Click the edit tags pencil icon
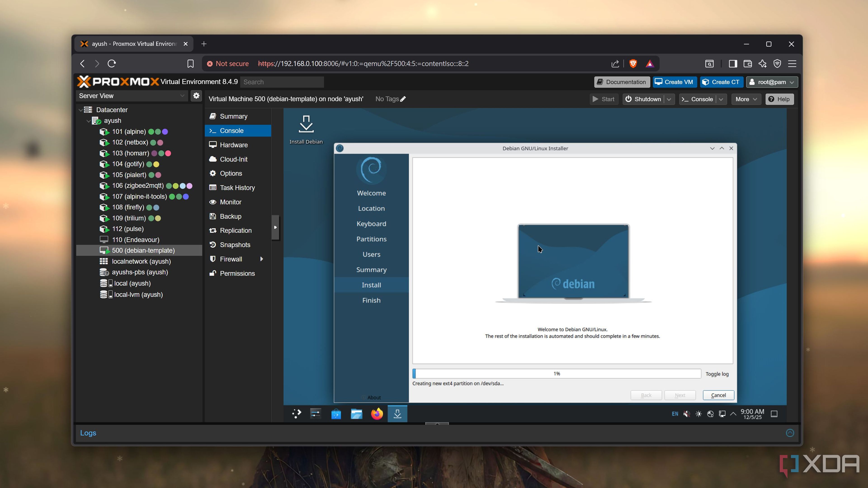868x488 pixels. [403, 99]
